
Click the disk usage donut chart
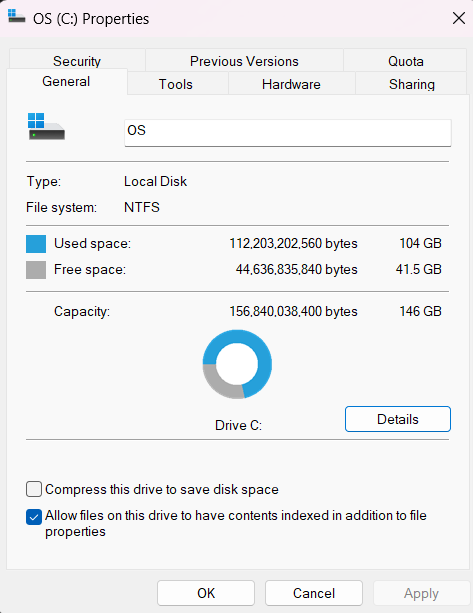237,364
